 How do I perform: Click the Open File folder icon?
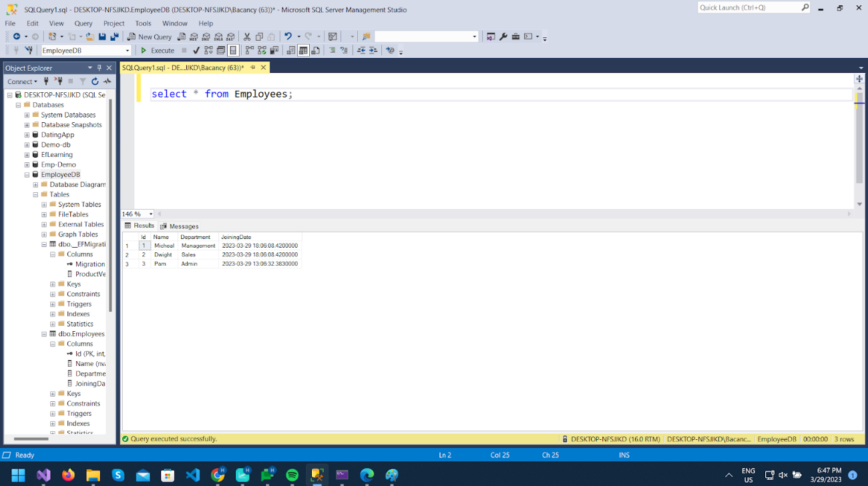click(x=89, y=37)
